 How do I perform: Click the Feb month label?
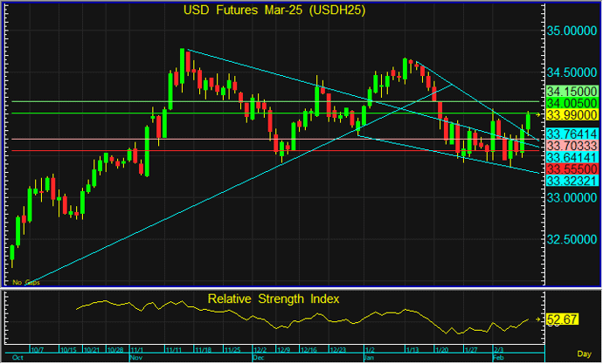[x=499, y=358]
